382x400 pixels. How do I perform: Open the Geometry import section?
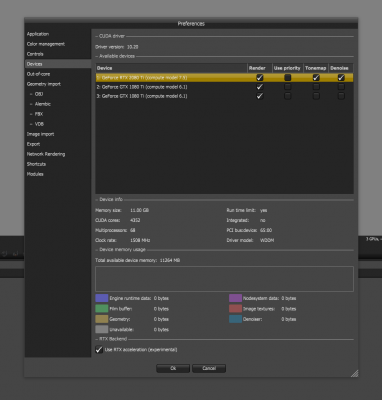[44, 84]
